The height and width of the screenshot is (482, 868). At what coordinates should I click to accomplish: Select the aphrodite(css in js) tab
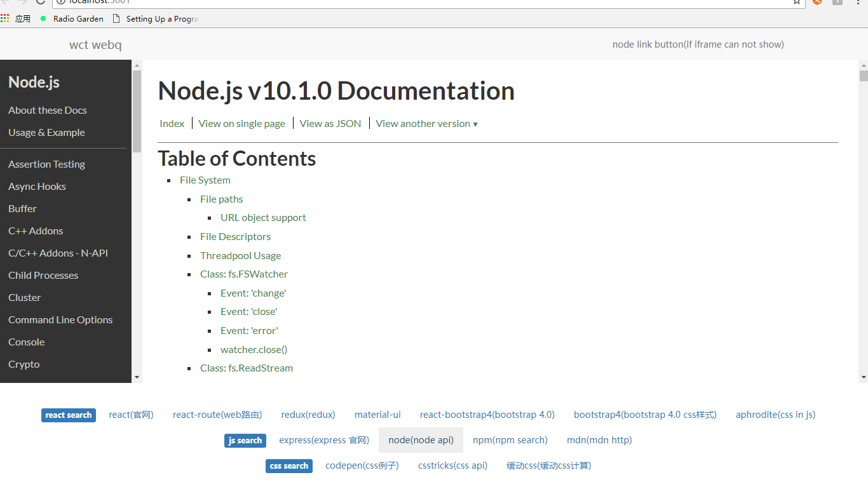tap(775, 415)
